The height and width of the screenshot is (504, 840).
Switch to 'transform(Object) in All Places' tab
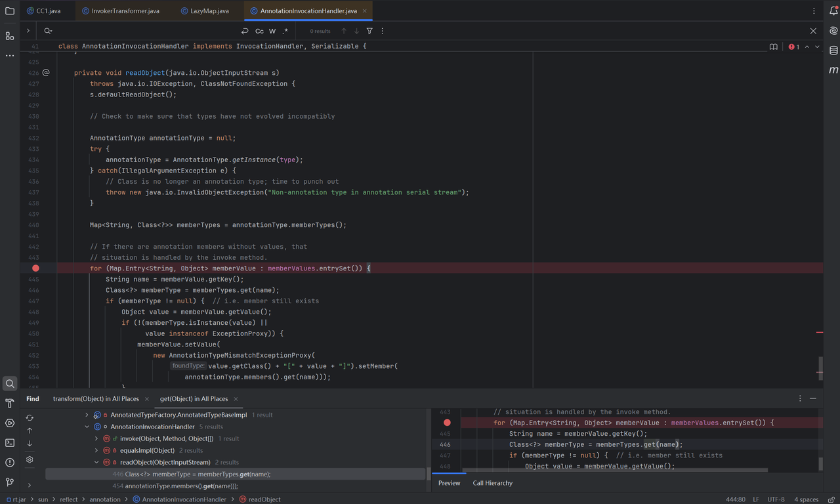96,398
